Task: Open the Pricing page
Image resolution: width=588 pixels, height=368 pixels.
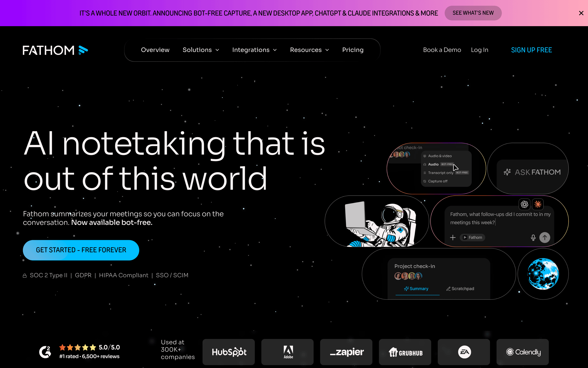Action: [x=353, y=50]
